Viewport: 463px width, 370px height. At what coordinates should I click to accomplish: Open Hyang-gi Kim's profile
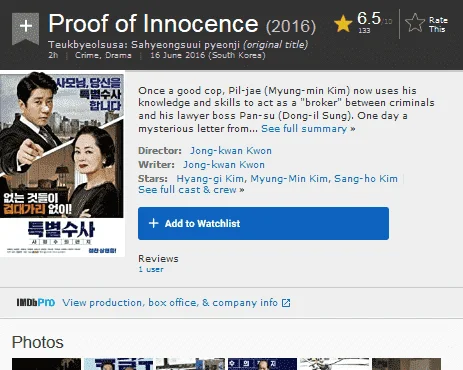click(x=210, y=179)
